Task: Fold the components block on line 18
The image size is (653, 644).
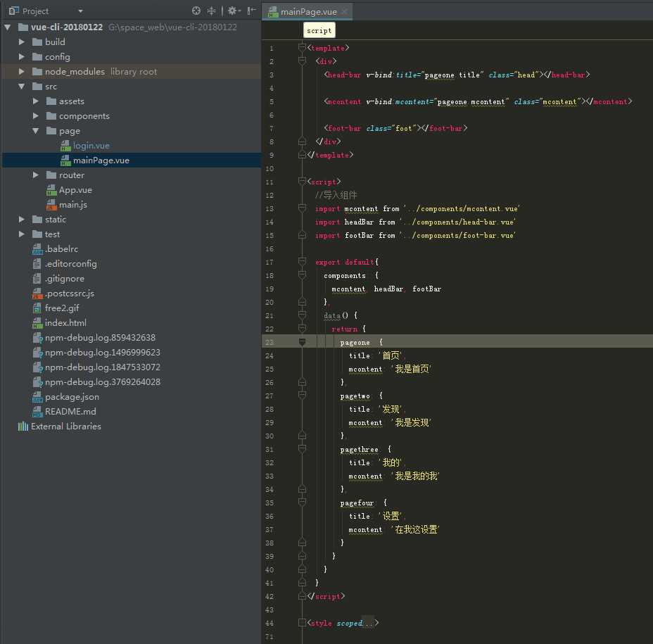Action: pyautogui.click(x=303, y=275)
